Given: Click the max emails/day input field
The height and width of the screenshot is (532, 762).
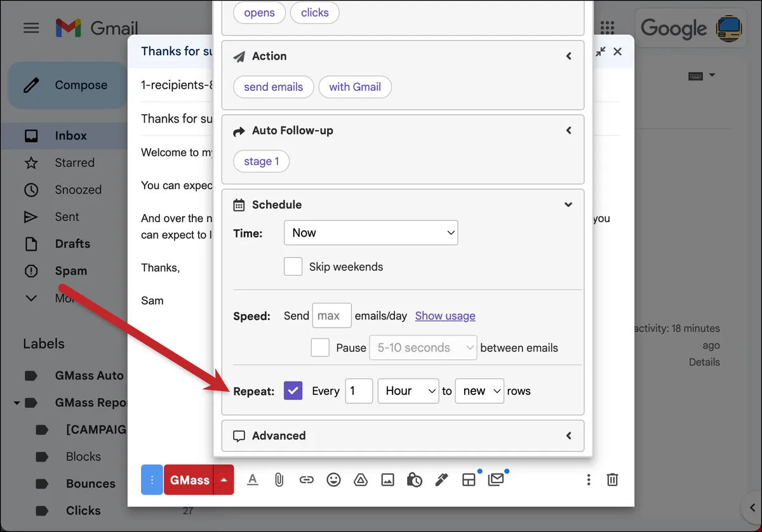Looking at the screenshot, I should coord(332,316).
